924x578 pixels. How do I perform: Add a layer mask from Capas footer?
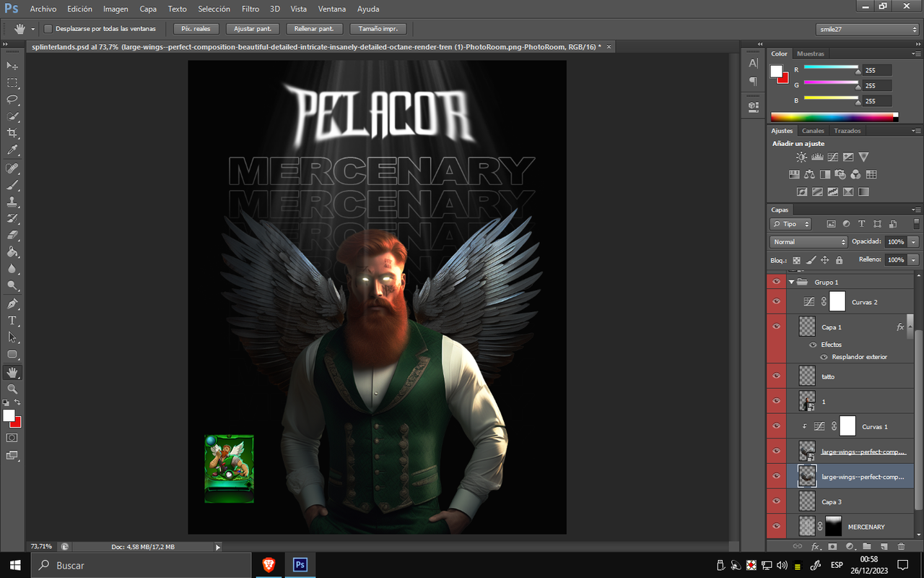tap(832, 547)
